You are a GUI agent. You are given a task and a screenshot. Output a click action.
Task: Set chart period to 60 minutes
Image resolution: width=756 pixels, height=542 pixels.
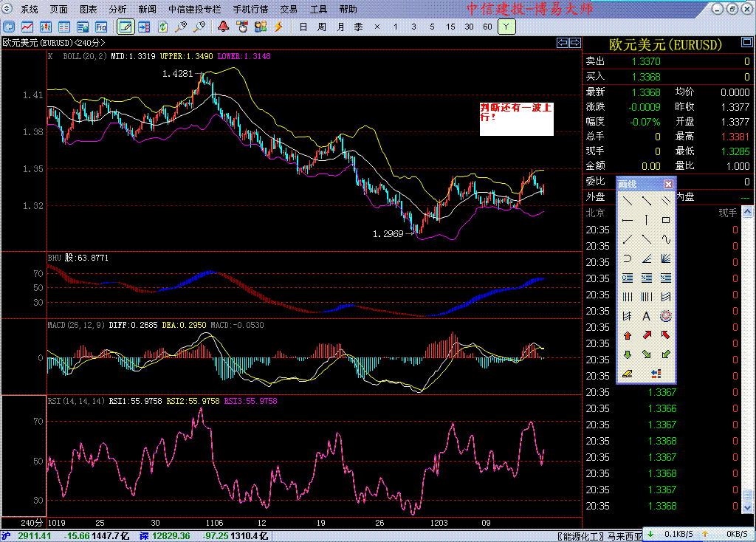(487, 27)
